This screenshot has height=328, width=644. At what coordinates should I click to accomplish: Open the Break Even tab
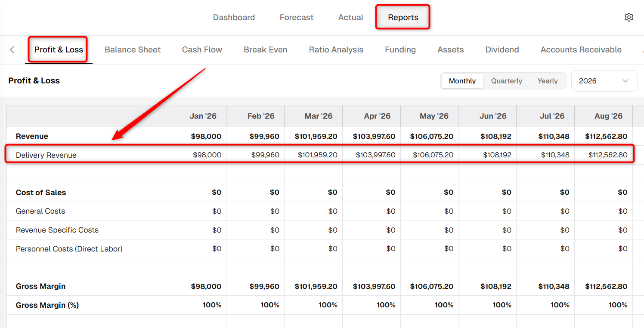266,49
